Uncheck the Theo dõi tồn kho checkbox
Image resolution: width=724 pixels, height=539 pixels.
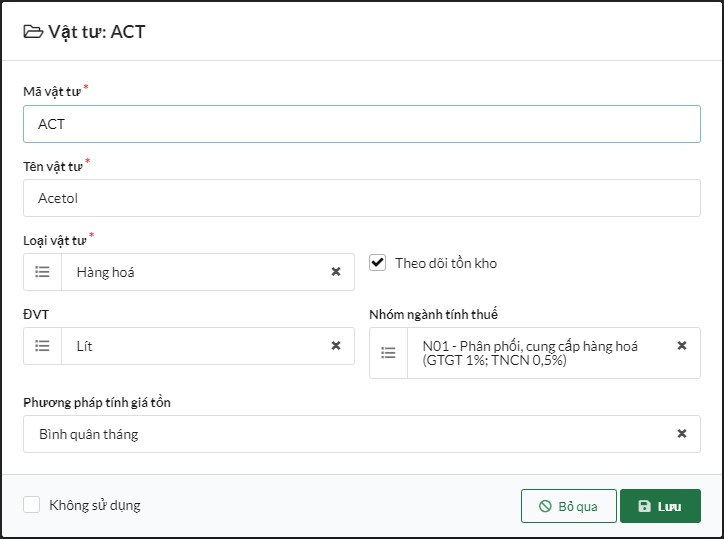coord(378,263)
